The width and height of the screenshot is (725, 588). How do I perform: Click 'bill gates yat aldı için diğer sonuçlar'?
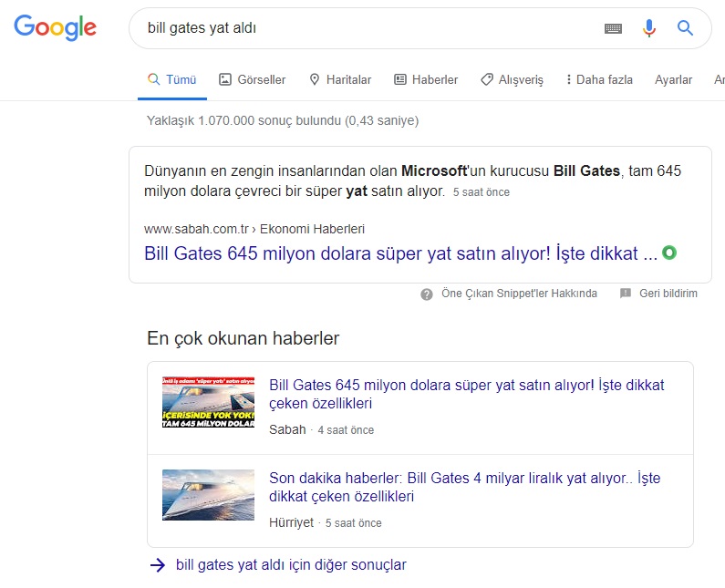(x=291, y=565)
